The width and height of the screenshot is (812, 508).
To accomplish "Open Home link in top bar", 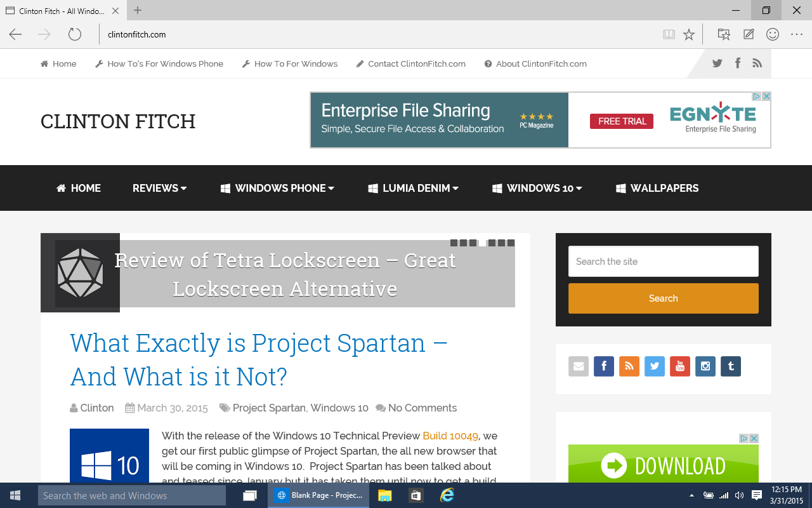I will coord(58,63).
